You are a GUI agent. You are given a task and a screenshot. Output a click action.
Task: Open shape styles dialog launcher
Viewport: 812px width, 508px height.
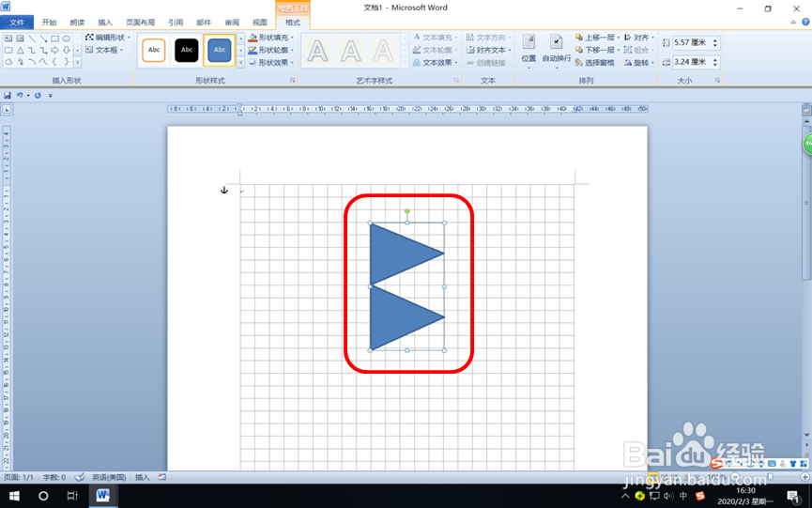coord(293,80)
